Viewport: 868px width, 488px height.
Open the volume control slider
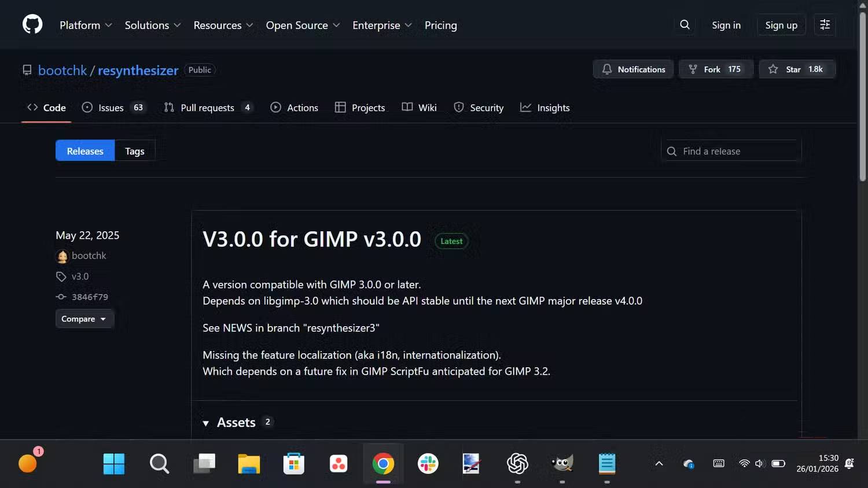760,464
